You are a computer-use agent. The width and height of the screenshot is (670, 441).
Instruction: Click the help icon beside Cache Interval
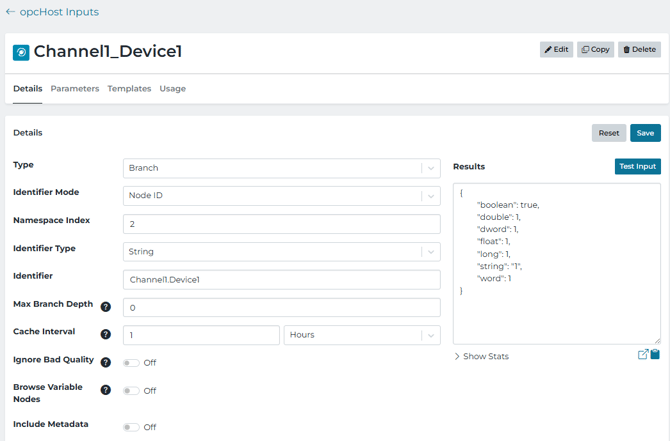coord(106,334)
